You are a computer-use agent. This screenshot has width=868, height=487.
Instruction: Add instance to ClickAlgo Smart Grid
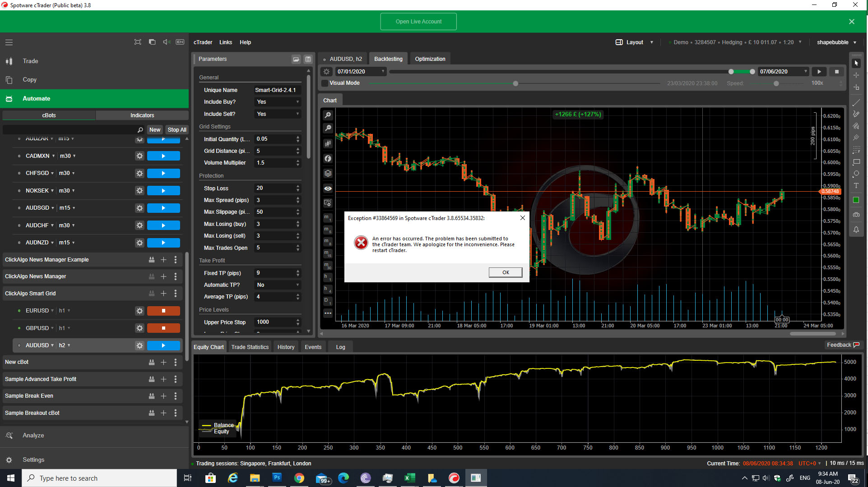pyautogui.click(x=163, y=294)
